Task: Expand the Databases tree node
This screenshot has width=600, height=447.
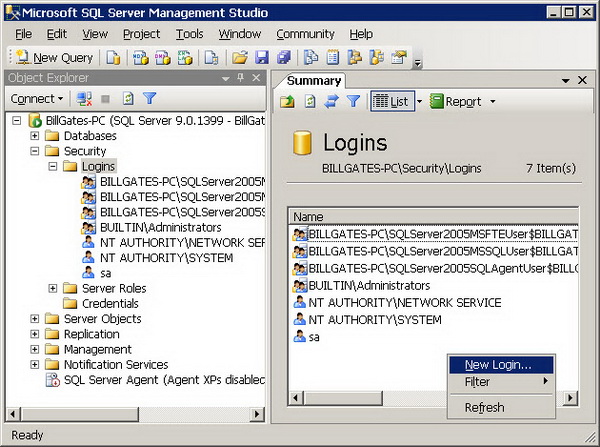Action: point(35,136)
